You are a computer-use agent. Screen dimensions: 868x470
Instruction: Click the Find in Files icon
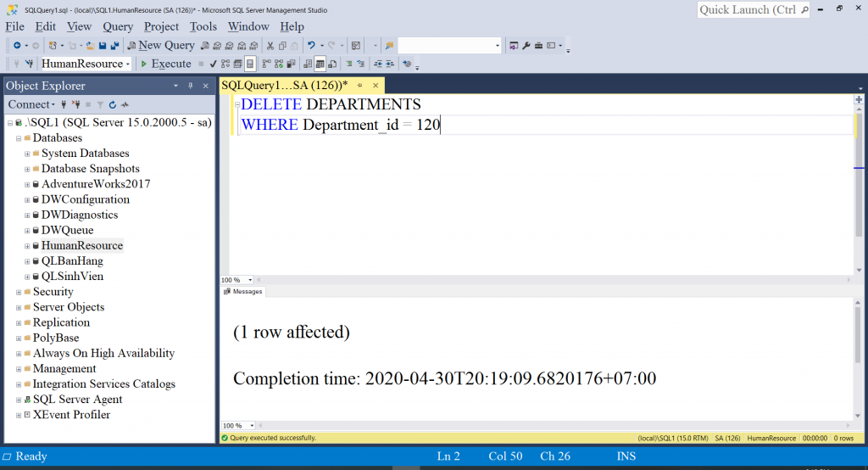[x=389, y=46]
